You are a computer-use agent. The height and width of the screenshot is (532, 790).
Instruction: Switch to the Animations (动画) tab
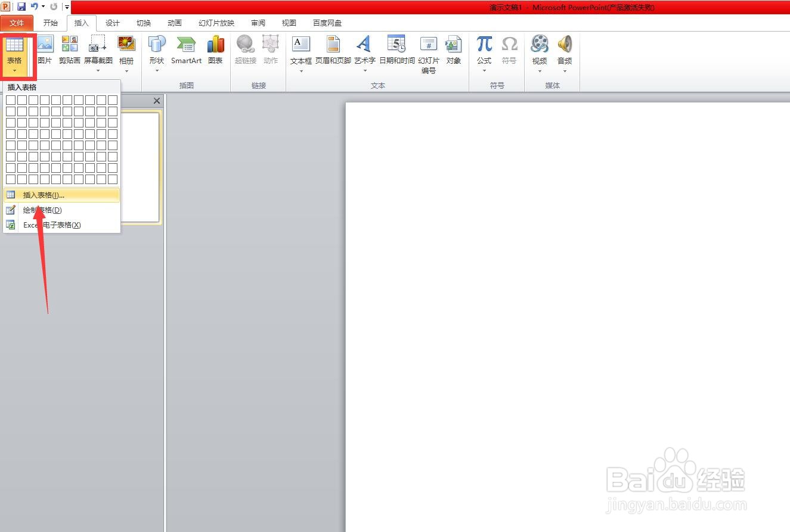(x=175, y=23)
